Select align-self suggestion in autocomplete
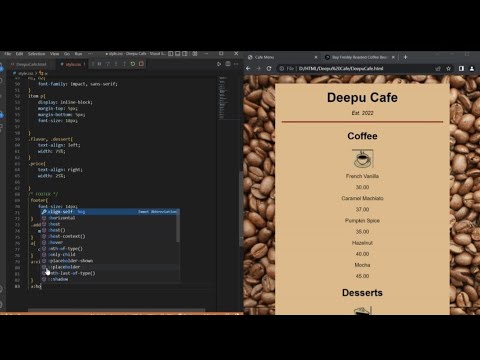The width and height of the screenshot is (480, 360). point(110,212)
